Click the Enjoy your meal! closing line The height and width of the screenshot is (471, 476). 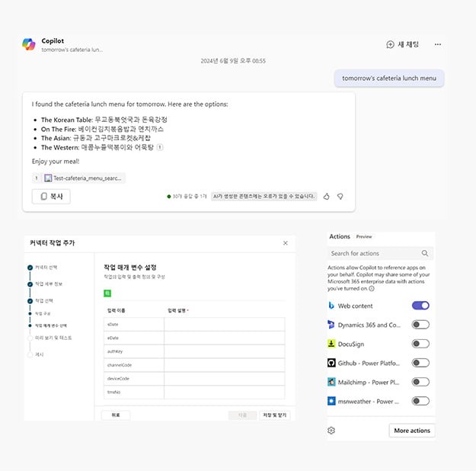(56, 162)
